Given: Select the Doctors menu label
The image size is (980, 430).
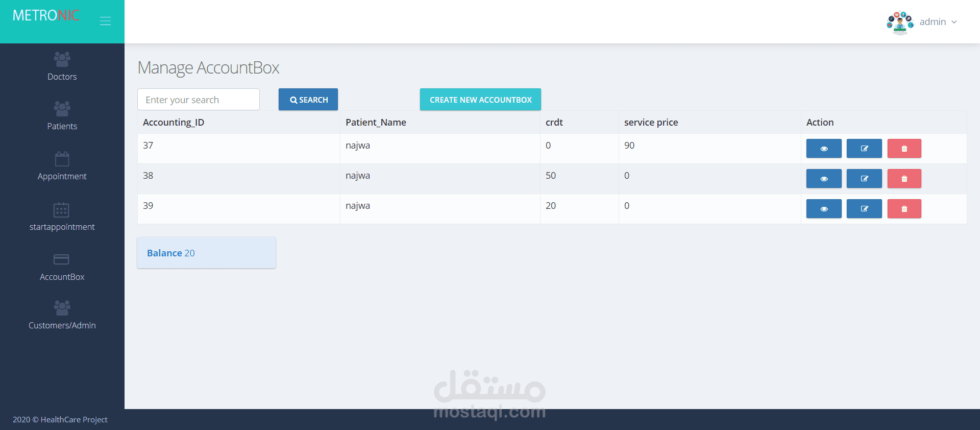Looking at the screenshot, I should coord(62,77).
